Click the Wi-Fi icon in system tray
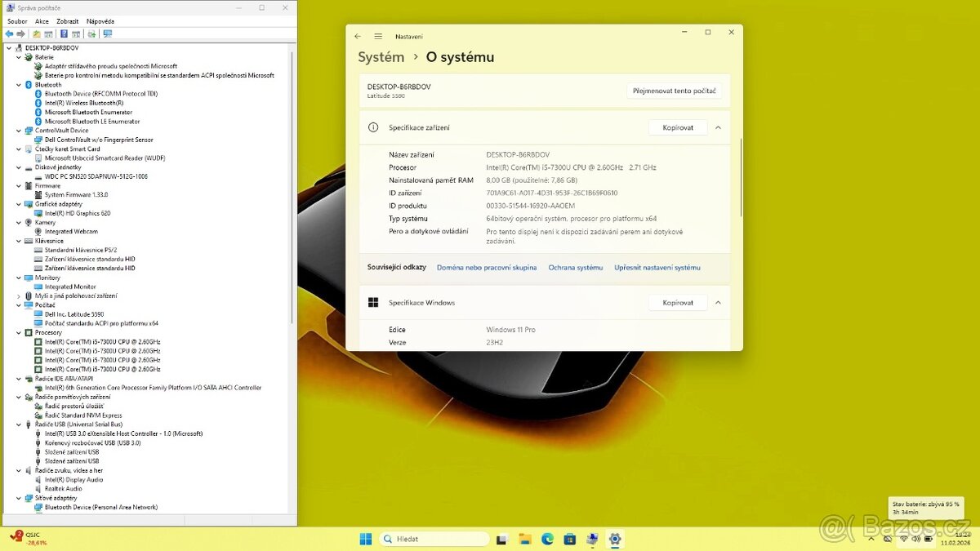Screen dimensions: 980x551 coord(904,539)
